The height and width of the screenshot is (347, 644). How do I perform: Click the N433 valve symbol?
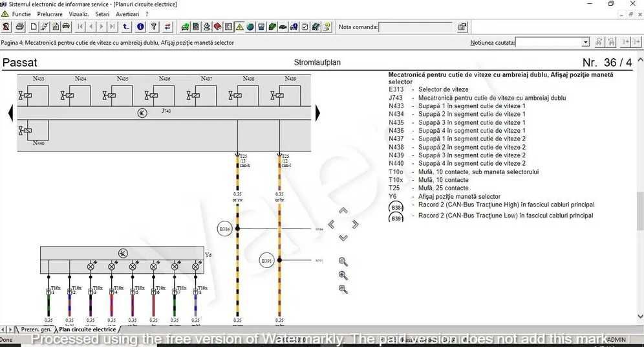(x=25, y=95)
